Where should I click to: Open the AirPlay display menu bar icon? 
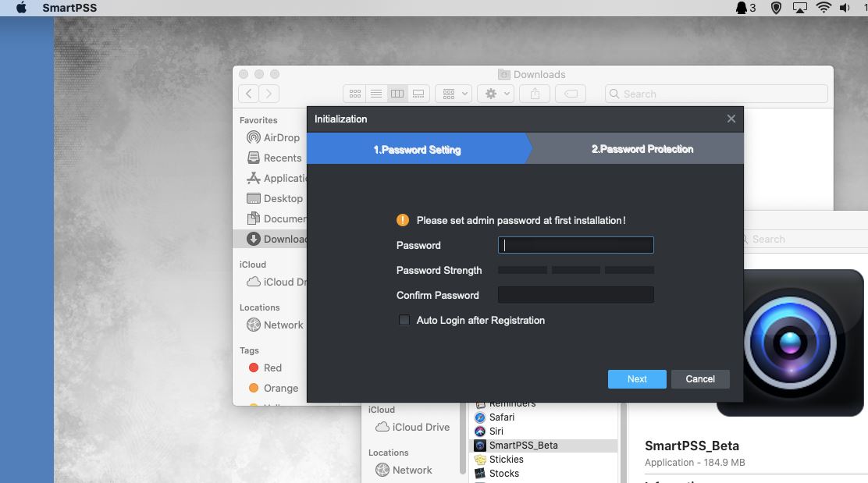[x=800, y=8]
